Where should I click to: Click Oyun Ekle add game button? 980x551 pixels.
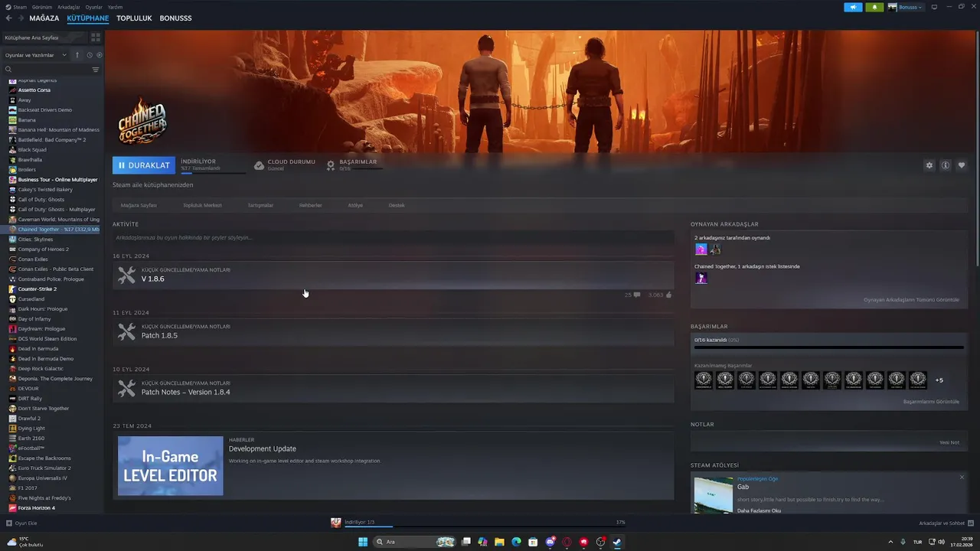click(21, 523)
